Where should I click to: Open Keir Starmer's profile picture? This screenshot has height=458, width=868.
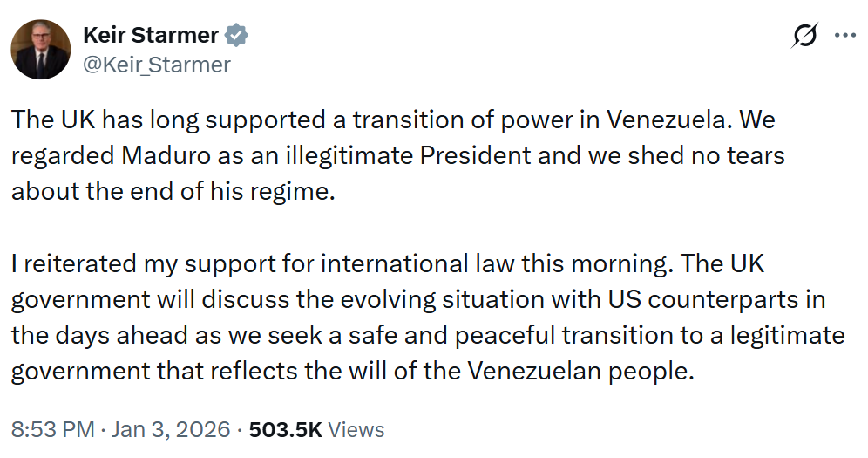pyautogui.click(x=41, y=49)
